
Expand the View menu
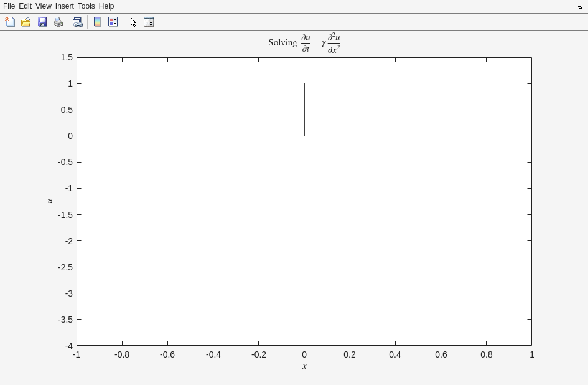tap(43, 6)
